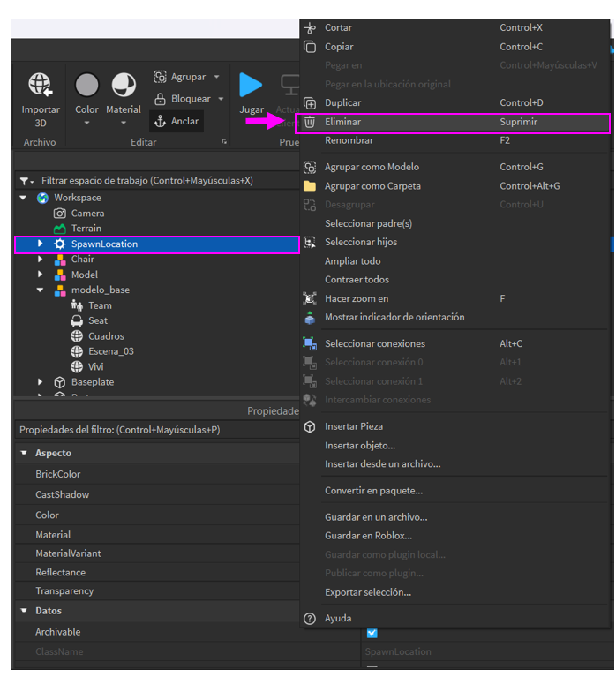Choose Insertar desde un archivo... menu entry

click(x=454, y=464)
